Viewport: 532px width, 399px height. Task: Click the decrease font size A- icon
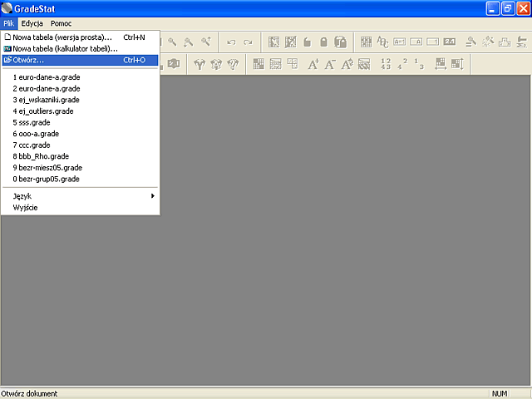[x=330, y=64]
